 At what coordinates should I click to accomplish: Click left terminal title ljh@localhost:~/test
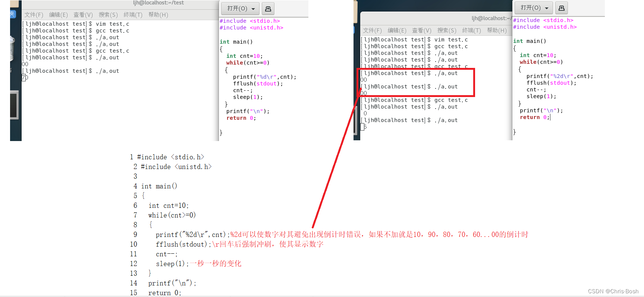click(x=158, y=3)
